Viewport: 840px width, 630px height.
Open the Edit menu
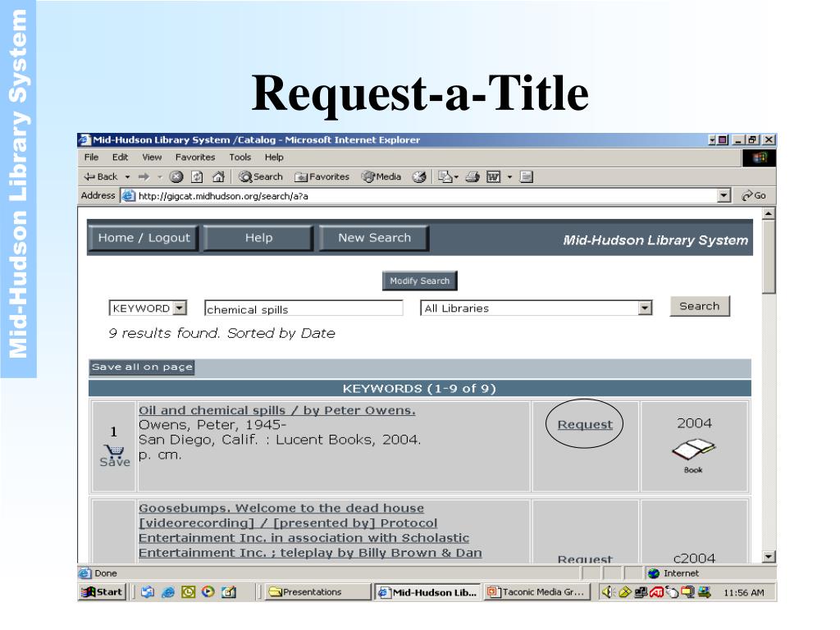pos(120,157)
